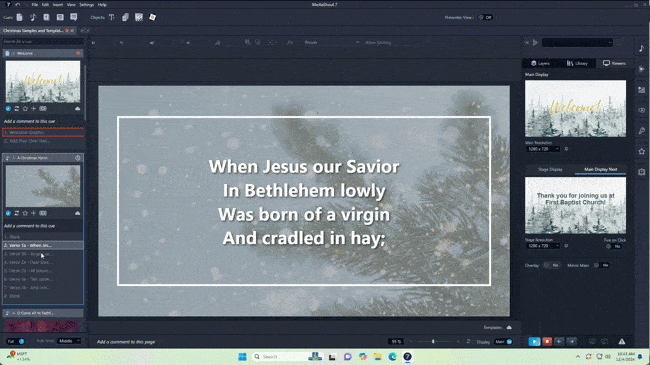
Task: Open the Stage Resolution dropdown
Action: coord(543,246)
